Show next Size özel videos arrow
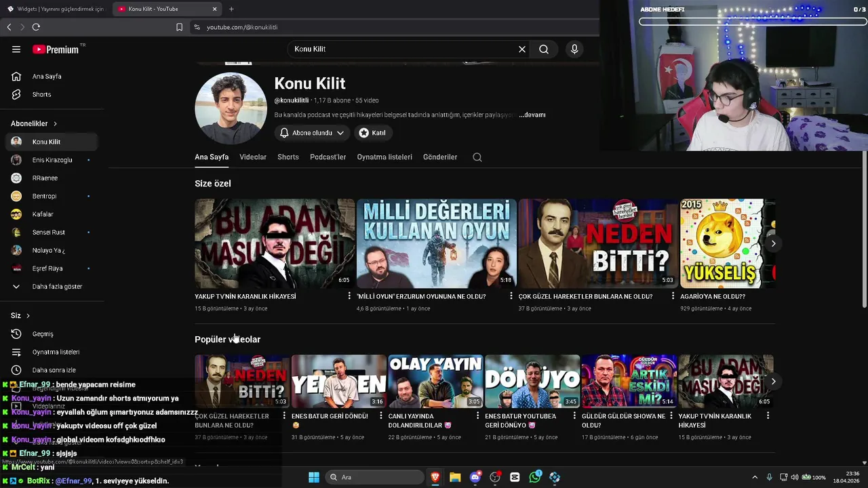Image resolution: width=868 pixels, height=488 pixels. click(773, 243)
